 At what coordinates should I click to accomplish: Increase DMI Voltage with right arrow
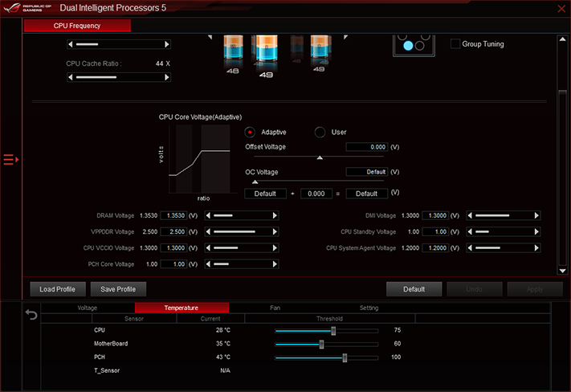pyautogui.click(x=536, y=215)
